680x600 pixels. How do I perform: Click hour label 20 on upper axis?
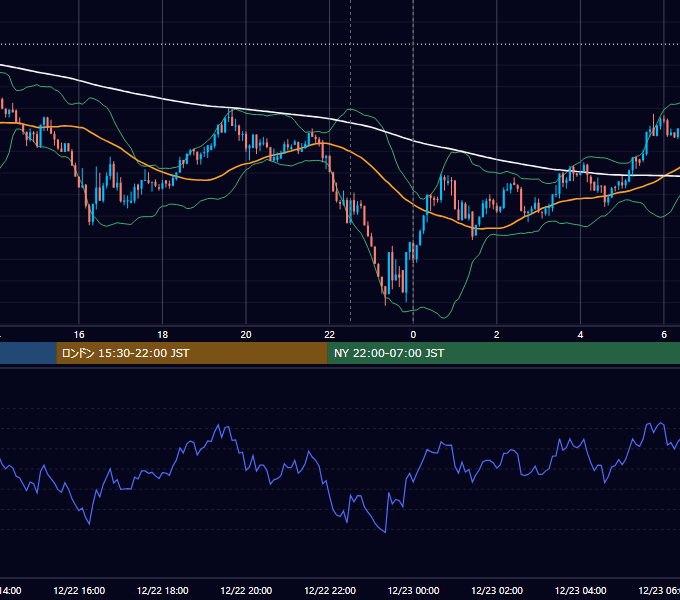click(x=246, y=335)
